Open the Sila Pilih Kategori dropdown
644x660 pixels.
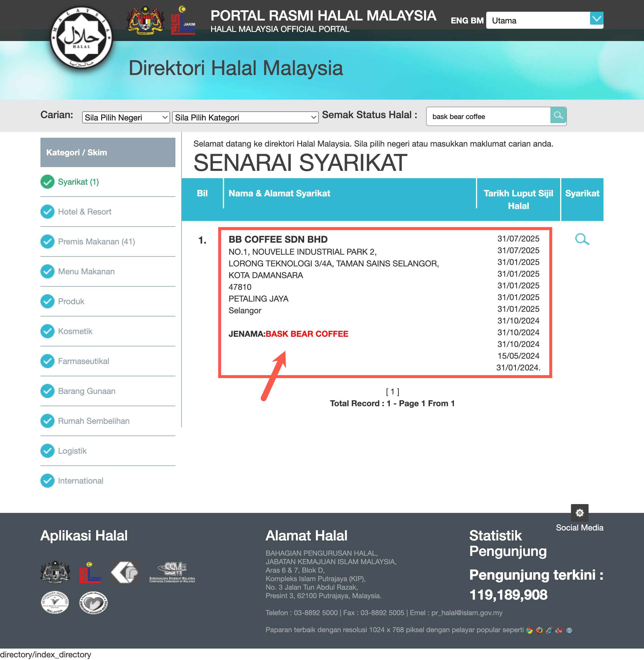tap(245, 117)
